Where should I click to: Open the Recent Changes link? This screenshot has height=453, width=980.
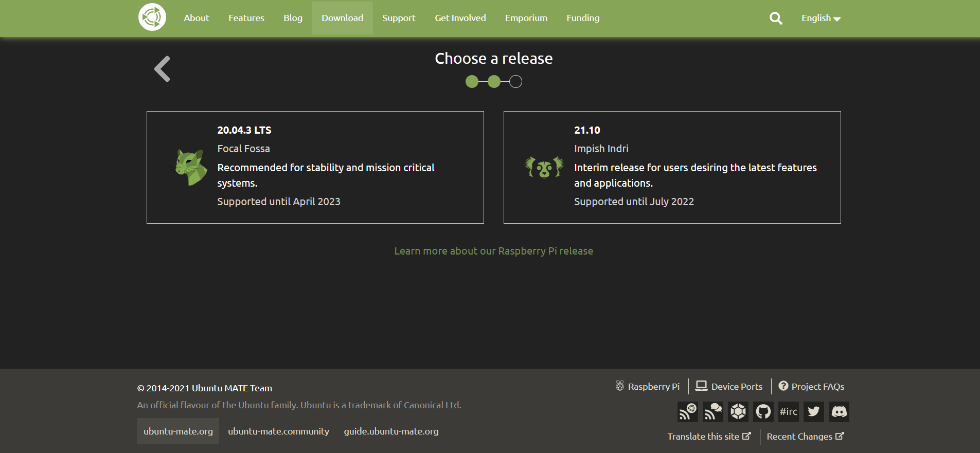click(805, 437)
